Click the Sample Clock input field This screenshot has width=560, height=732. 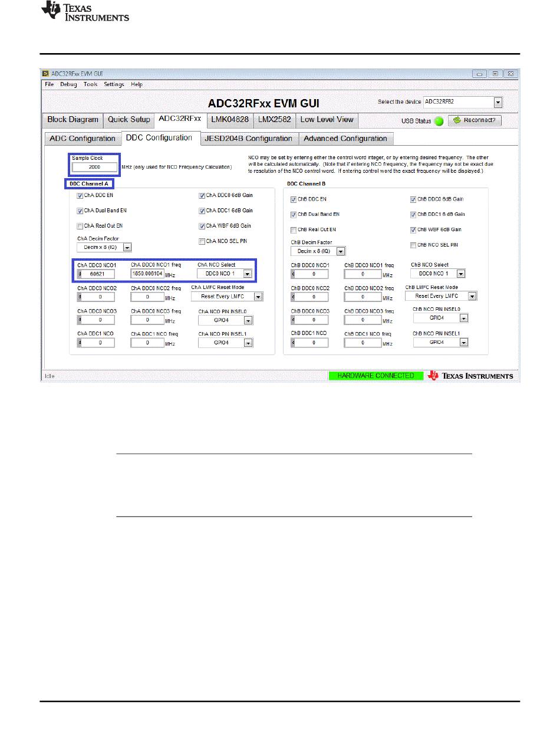tap(94, 167)
